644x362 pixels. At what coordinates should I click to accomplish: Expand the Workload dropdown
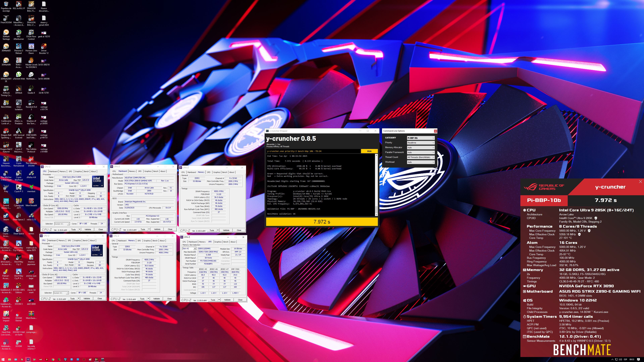[x=421, y=162]
